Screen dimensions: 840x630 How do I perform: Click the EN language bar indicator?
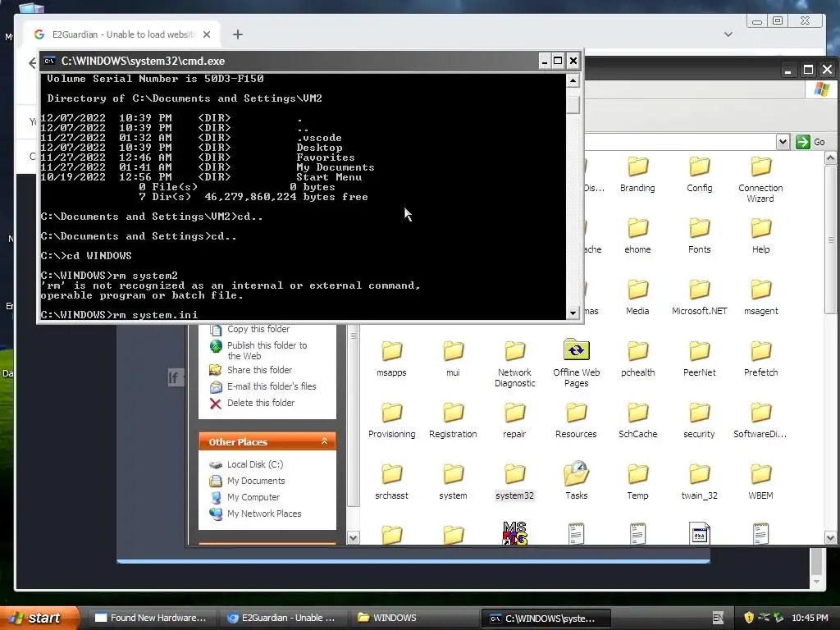[718, 618]
